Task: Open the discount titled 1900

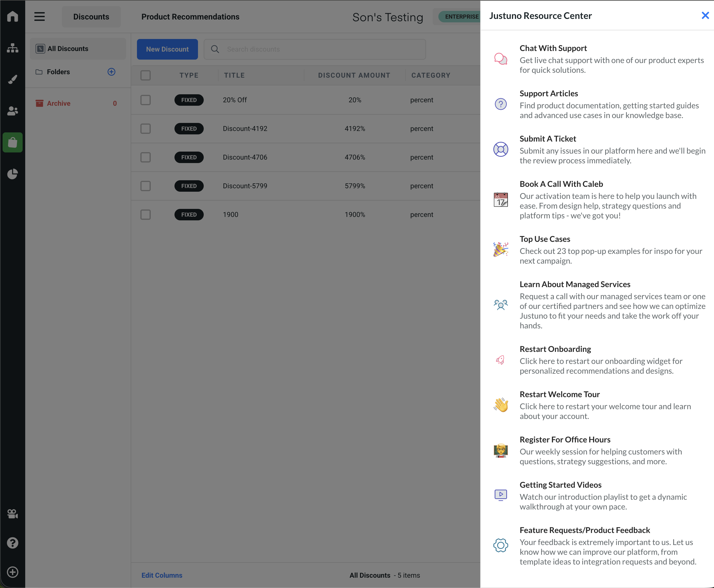Action: click(230, 215)
